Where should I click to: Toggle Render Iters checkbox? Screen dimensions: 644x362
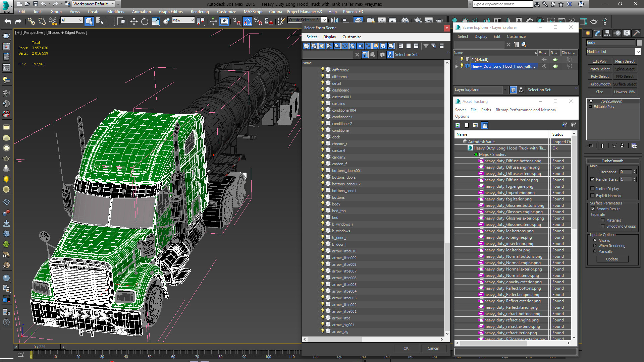(592, 179)
